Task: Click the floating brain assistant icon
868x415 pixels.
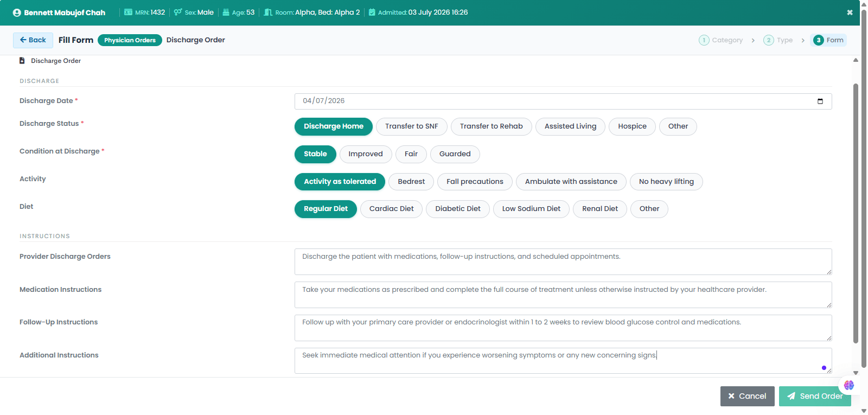Action: pos(849,385)
